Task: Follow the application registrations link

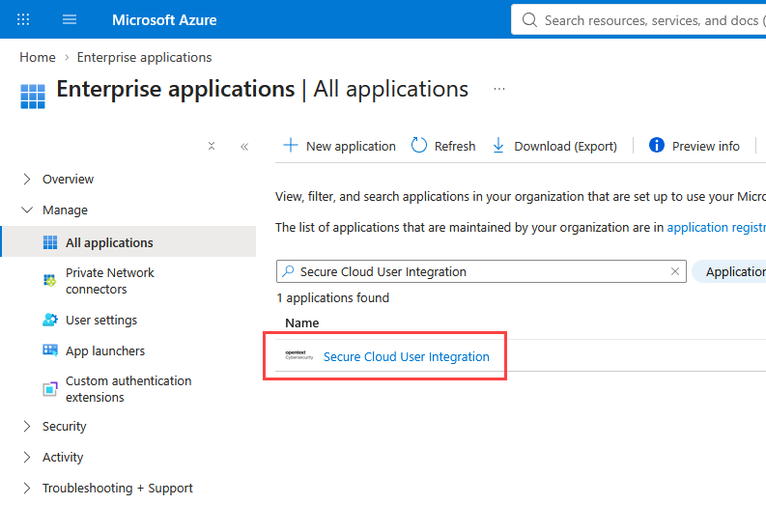Action: (x=716, y=228)
